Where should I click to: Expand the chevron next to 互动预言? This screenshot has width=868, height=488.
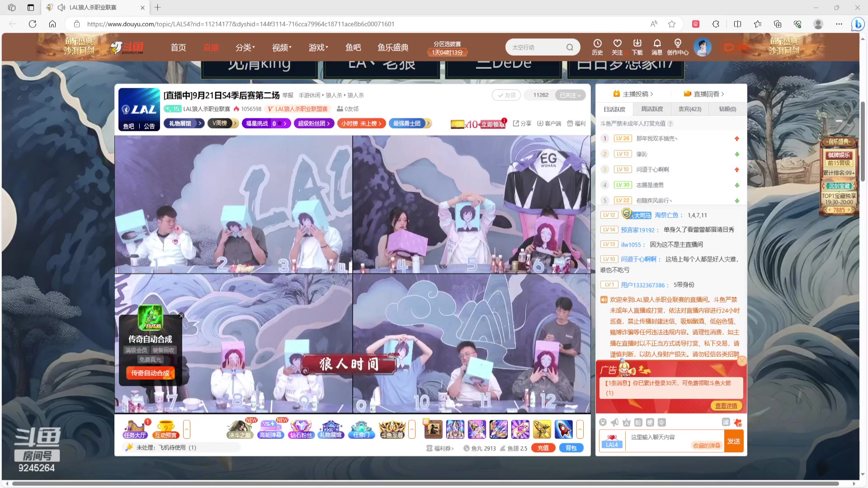(x=186, y=429)
